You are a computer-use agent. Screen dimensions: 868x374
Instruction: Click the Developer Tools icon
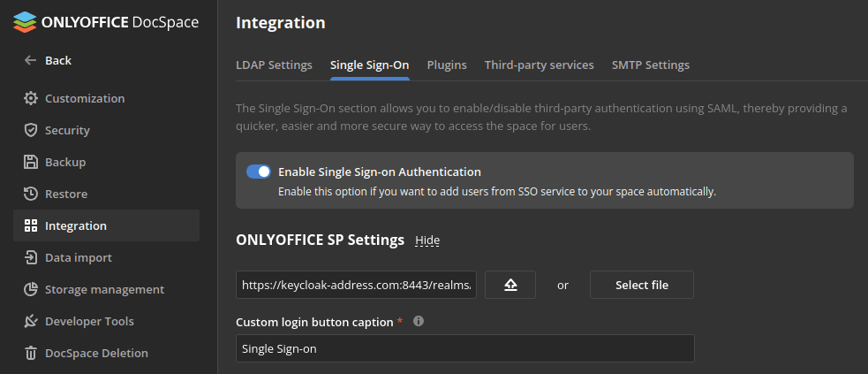[30, 321]
